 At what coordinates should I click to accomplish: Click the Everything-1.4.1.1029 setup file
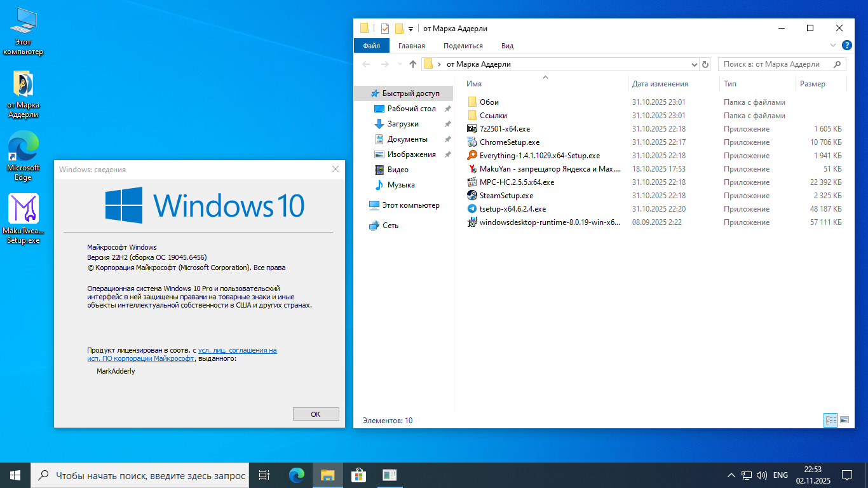(x=539, y=156)
